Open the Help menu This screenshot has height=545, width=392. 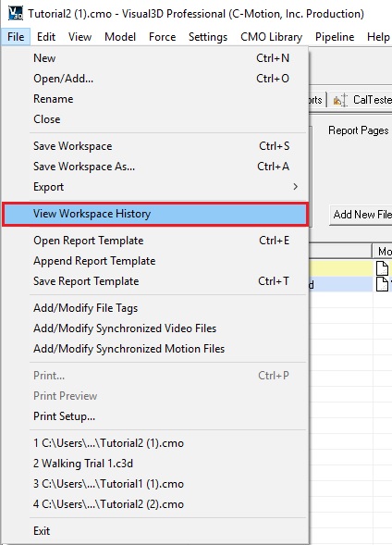378,37
